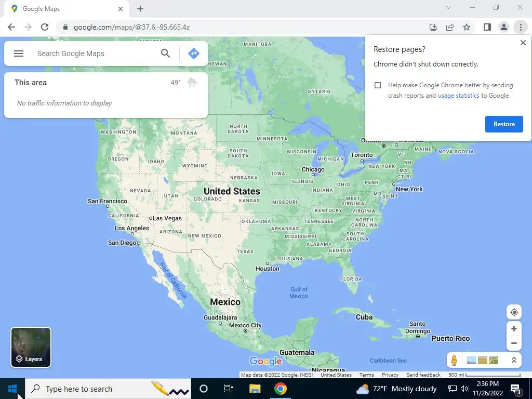Image resolution: width=532 pixels, height=399 pixels.
Task: Enable sending crash reports checkbox
Action: tap(378, 85)
